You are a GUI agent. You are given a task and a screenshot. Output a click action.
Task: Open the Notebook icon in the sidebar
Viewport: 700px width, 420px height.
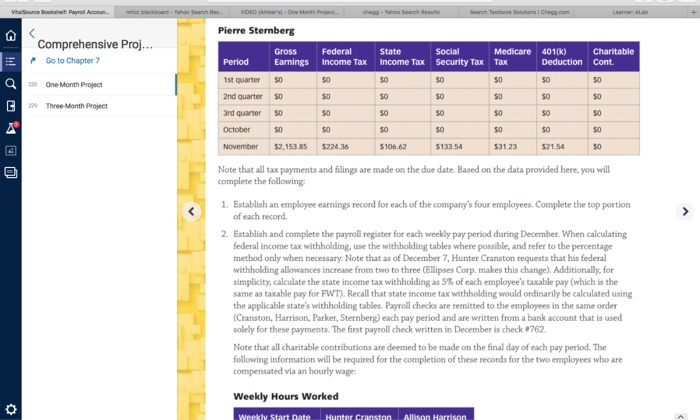pos(11,106)
